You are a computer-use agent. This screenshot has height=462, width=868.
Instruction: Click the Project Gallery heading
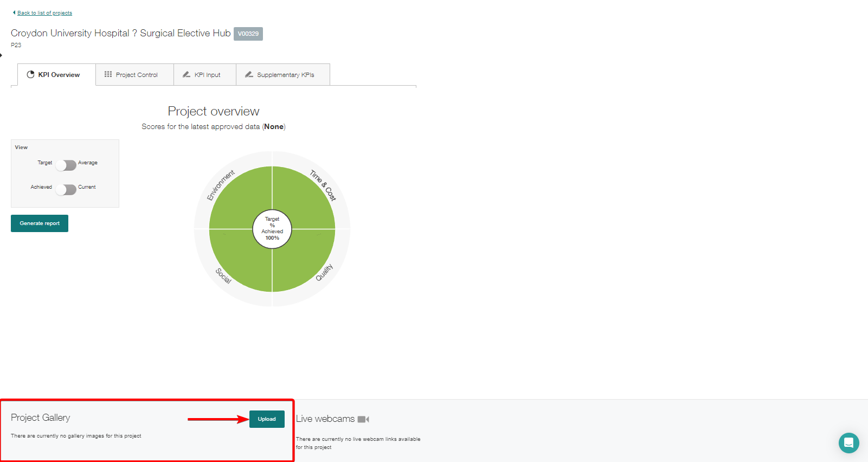pyautogui.click(x=41, y=418)
